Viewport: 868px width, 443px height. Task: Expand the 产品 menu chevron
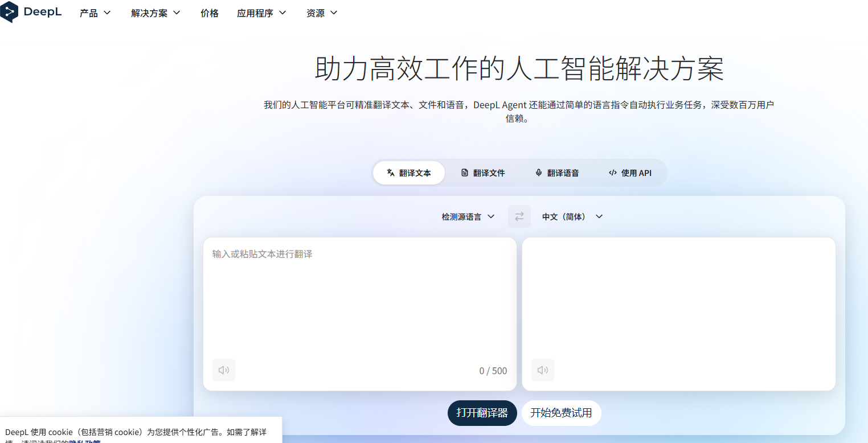[109, 13]
